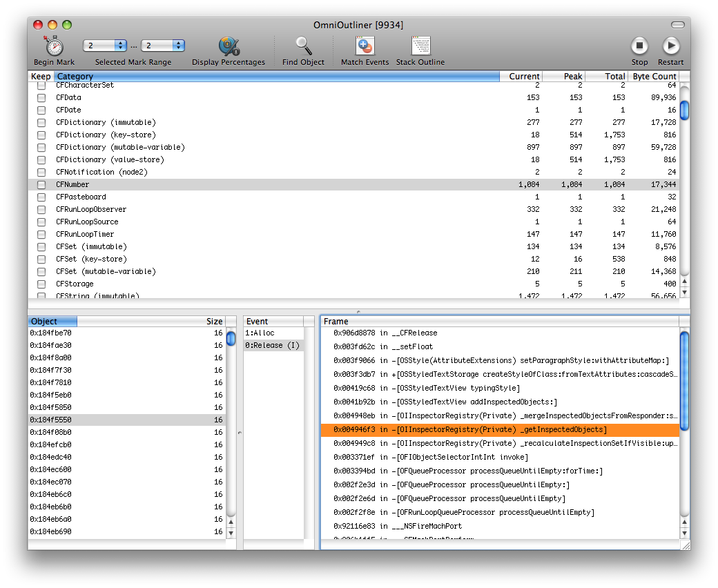Select the CFNotification (node2) row
718x588 pixels.
(353, 172)
